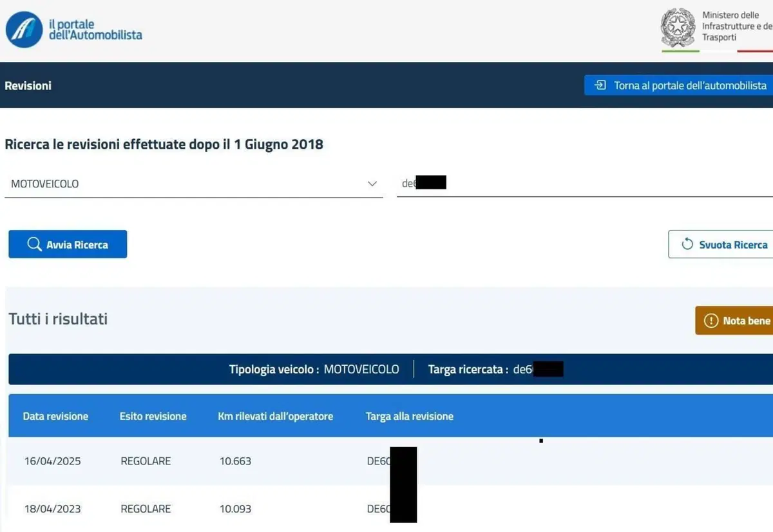This screenshot has width=773, height=532.
Task: Return via Torna al portale dell'automobilista
Action: pyautogui.click(x=679, y=86)
